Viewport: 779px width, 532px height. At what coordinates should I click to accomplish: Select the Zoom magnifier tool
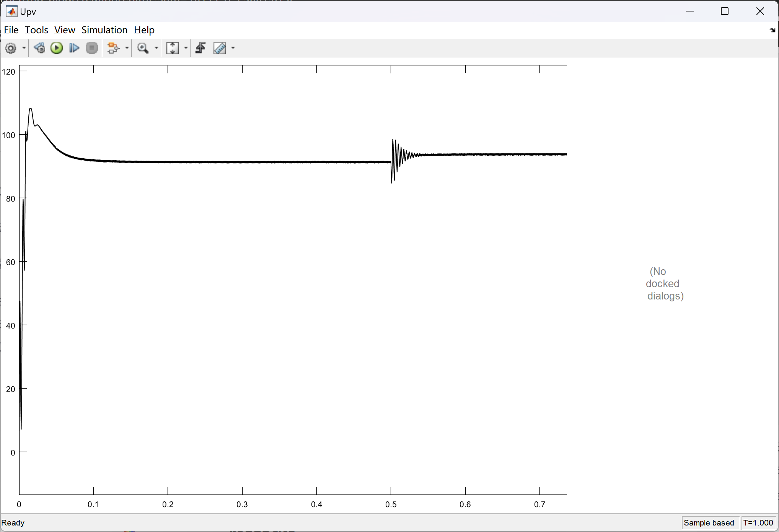[143, 48]
